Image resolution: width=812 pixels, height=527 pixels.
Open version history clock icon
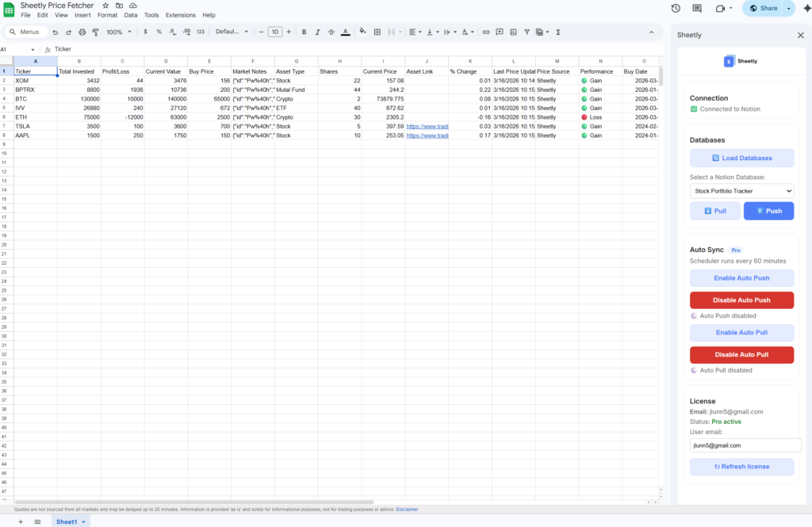(x=676, y=8)
